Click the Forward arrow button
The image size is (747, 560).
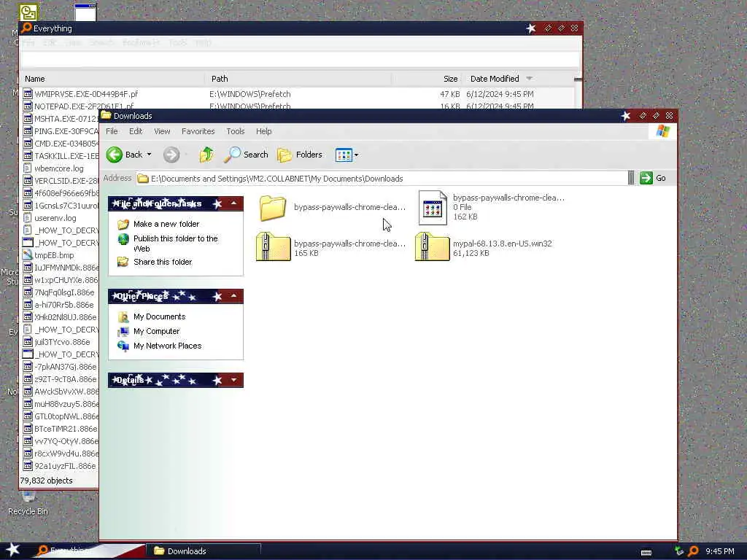pos(171,155)
